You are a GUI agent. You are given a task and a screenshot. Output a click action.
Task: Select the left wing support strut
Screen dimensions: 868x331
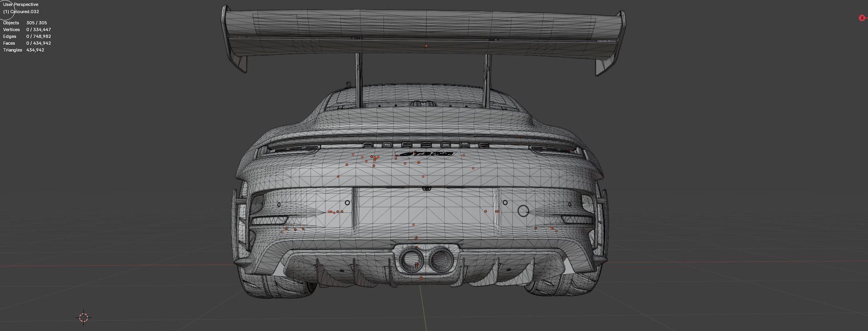[359, 80]
